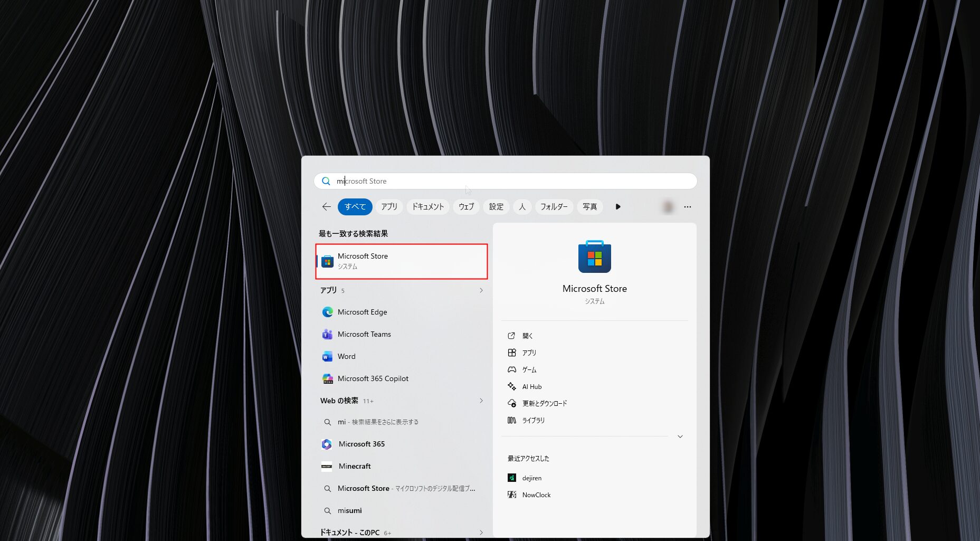Switch to the ドキュメント filter tab
The width and height of the screenshot is (980, 541).
click(x=428, y=207)
